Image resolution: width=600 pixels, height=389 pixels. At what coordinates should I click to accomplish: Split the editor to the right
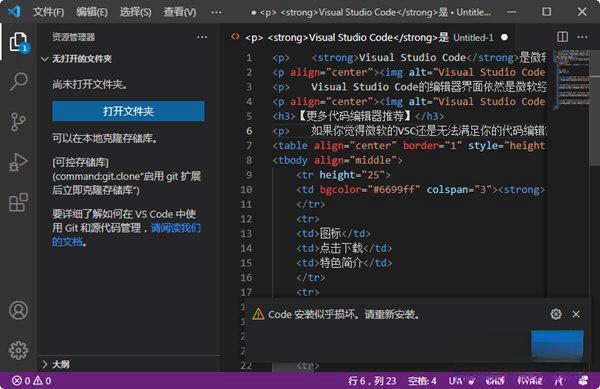562,37
